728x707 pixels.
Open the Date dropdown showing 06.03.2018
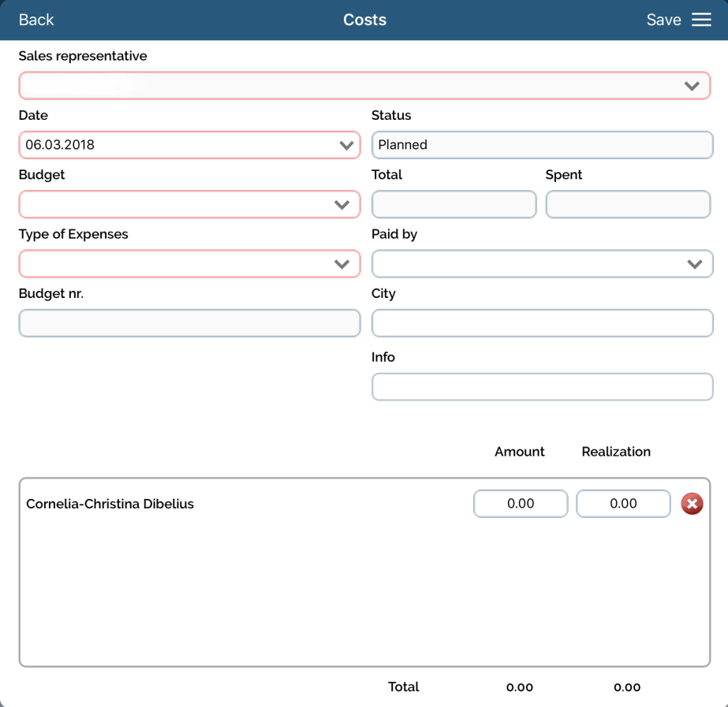pyautogui.click(x=189, y=145)
